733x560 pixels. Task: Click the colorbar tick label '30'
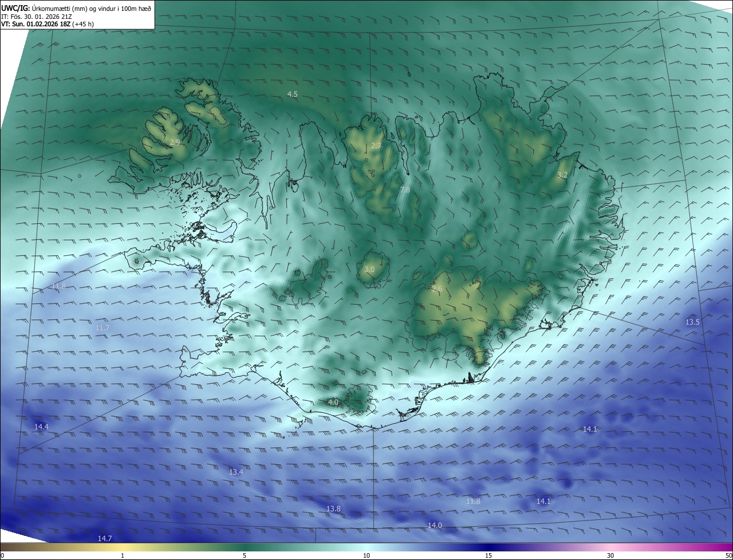tap(610, 555)
